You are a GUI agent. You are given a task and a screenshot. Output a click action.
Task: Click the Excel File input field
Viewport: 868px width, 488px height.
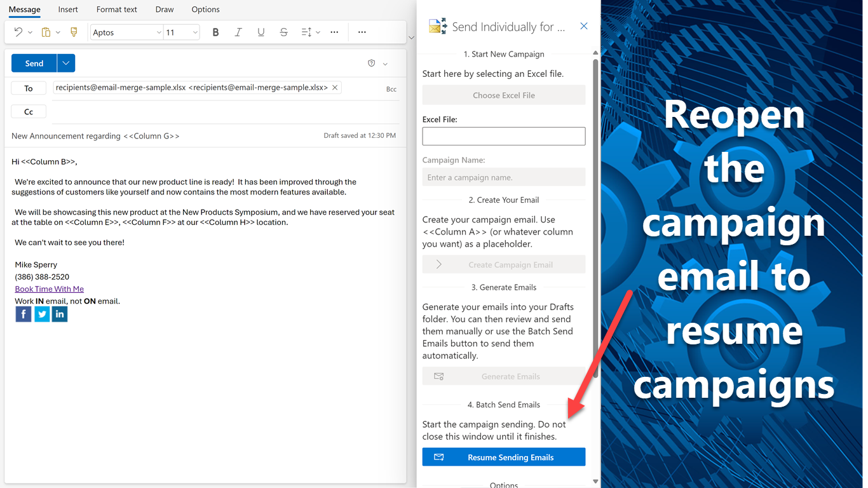(504, 136)
